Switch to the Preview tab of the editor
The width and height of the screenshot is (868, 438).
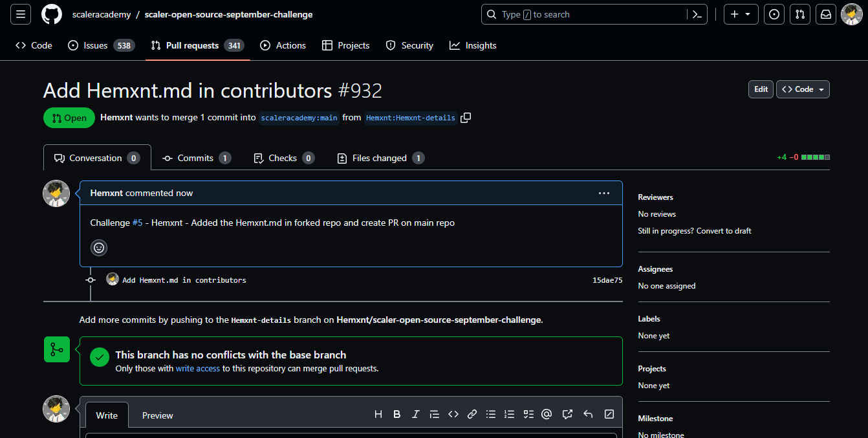pos(157,415)
